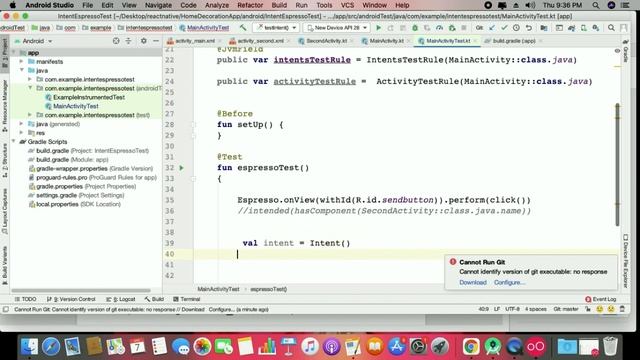Image resolution: width=640 pixels, height=360 pixels.
Task: Click the editor vertical scrollbar
Action: (x=617, y=164)
